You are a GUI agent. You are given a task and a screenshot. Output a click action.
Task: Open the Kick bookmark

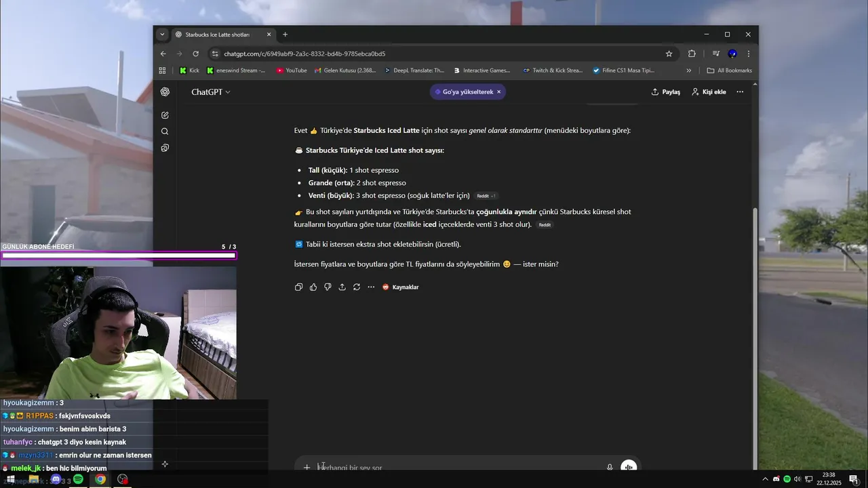[x=189, y=70]
